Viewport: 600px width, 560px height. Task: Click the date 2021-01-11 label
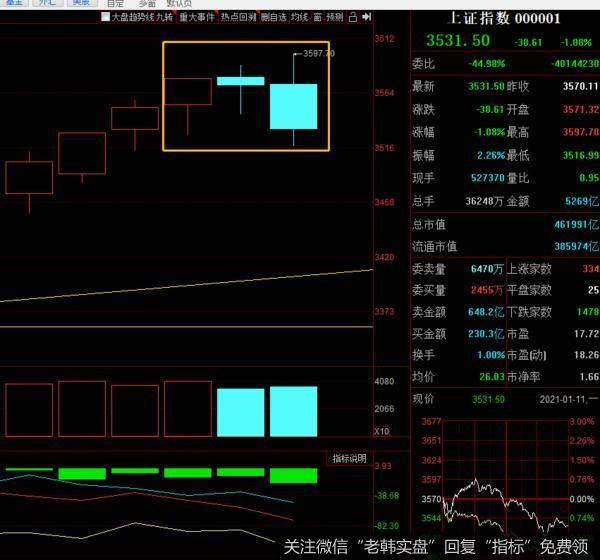pos(564,400)
